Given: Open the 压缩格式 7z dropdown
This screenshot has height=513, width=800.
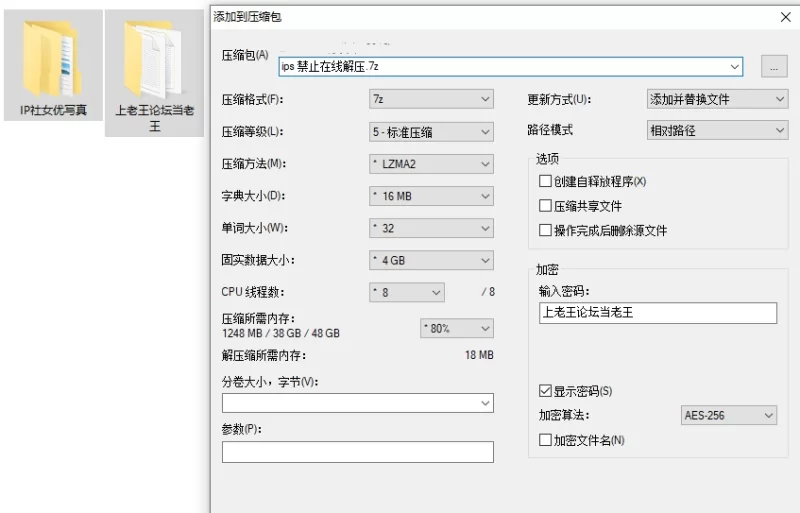Looking at the screenshot, I should [x=431, y=99].
